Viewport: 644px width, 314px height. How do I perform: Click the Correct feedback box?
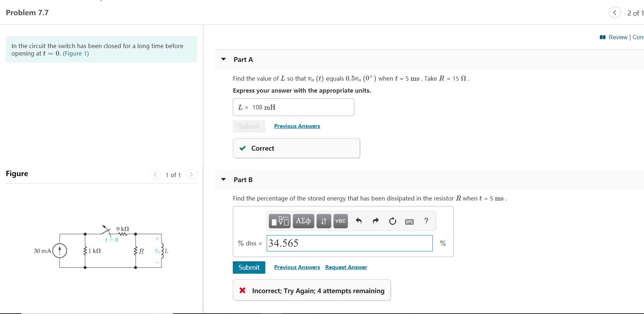click(x=296, y=148)
